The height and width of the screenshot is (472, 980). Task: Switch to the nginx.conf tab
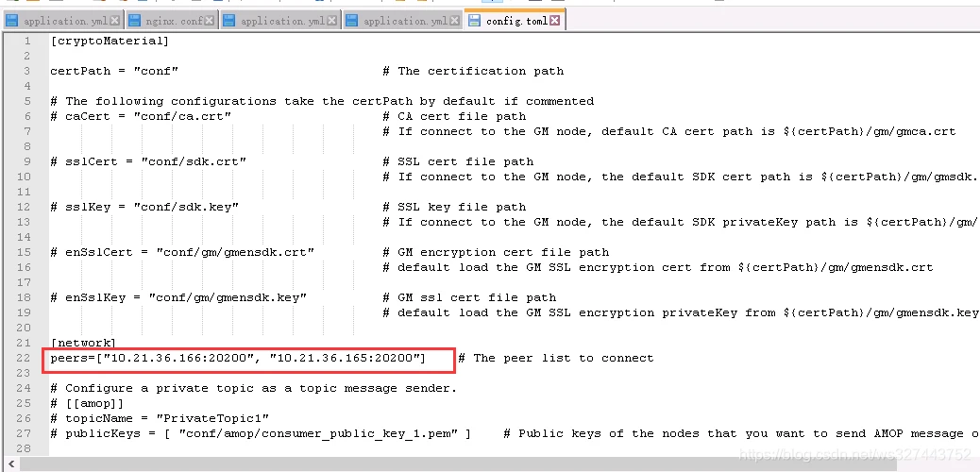177,20
